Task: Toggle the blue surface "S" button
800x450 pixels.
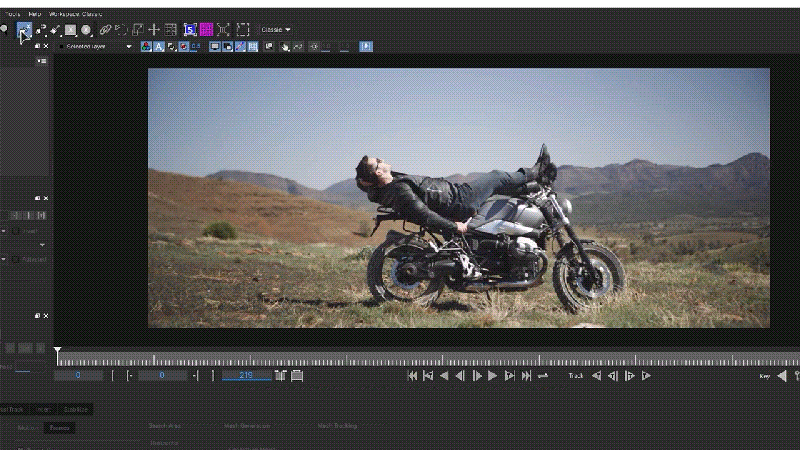Action: point(190,30)
